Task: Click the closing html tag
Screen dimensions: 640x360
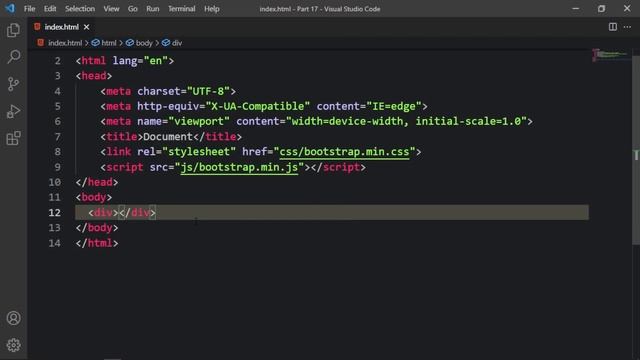Action: click(97, 243)
